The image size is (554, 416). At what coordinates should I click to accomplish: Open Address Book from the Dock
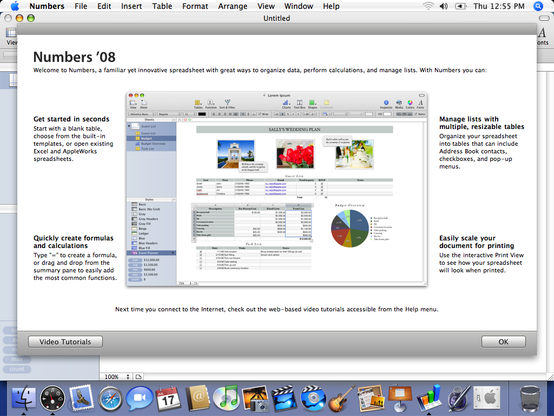pos(198,398)
